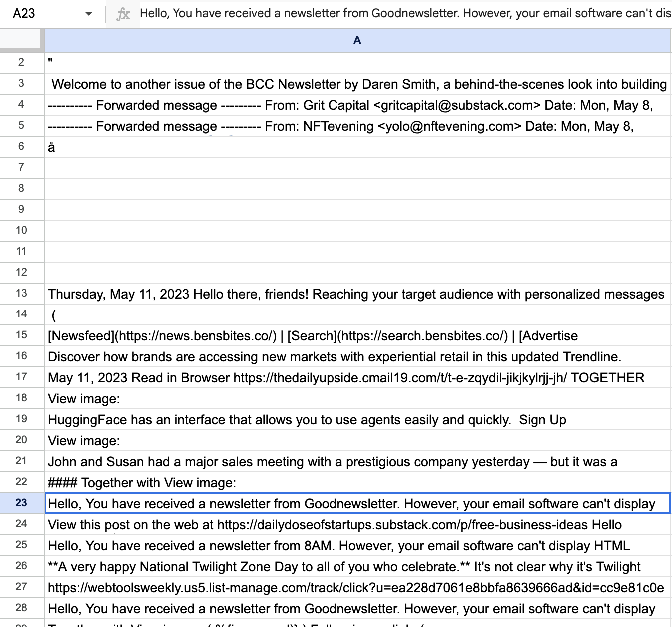Image resolution: width=672 pixels, height=627 pixels.
Task: Select column A header
Action: 357,40
